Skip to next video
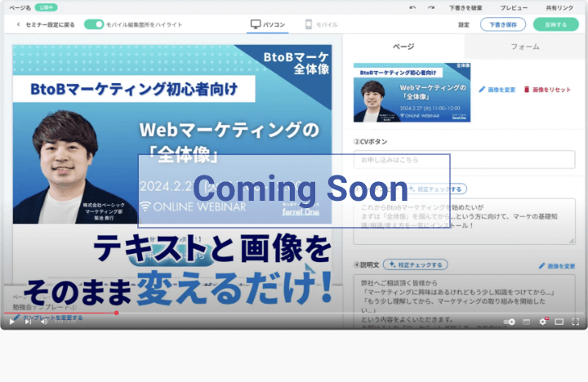 click(x=28, y=322)
